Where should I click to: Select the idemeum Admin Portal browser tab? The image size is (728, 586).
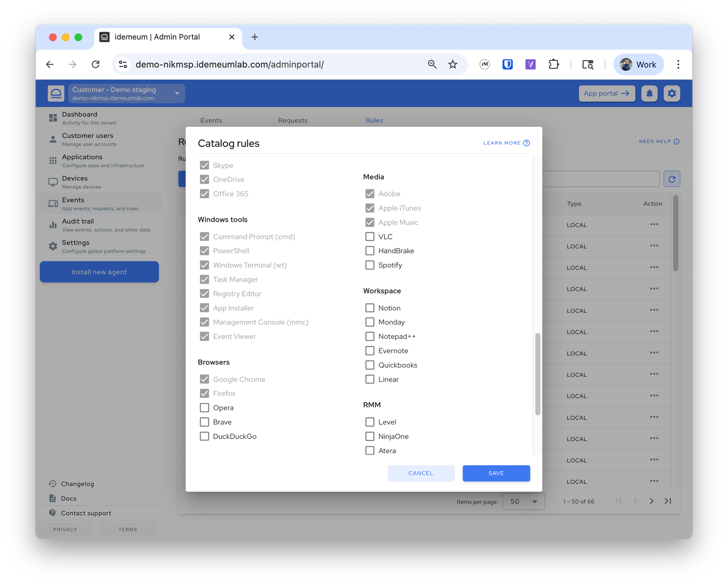tap(167, 37)
